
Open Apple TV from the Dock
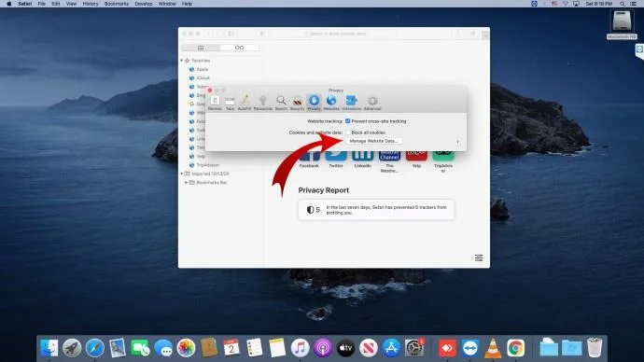point(346,348)
